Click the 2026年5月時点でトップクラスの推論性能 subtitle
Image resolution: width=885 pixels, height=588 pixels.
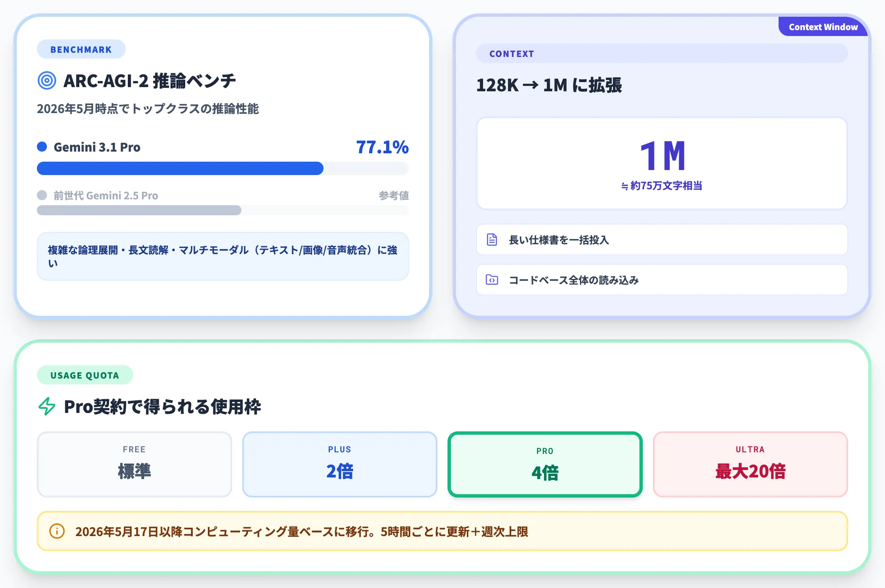click(x=148, y=109)
